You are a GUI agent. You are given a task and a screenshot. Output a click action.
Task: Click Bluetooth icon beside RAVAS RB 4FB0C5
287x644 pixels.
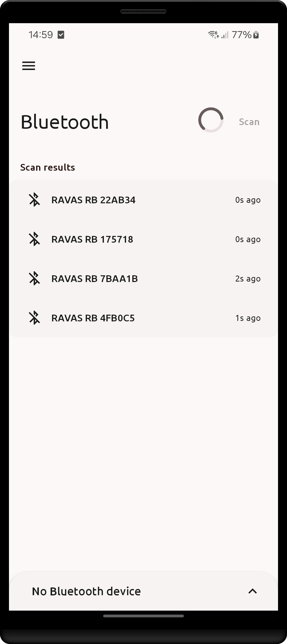coord(34,318)
